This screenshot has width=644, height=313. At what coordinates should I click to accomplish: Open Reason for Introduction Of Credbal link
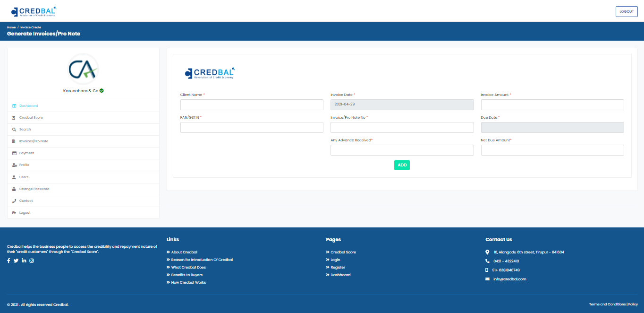202,260
